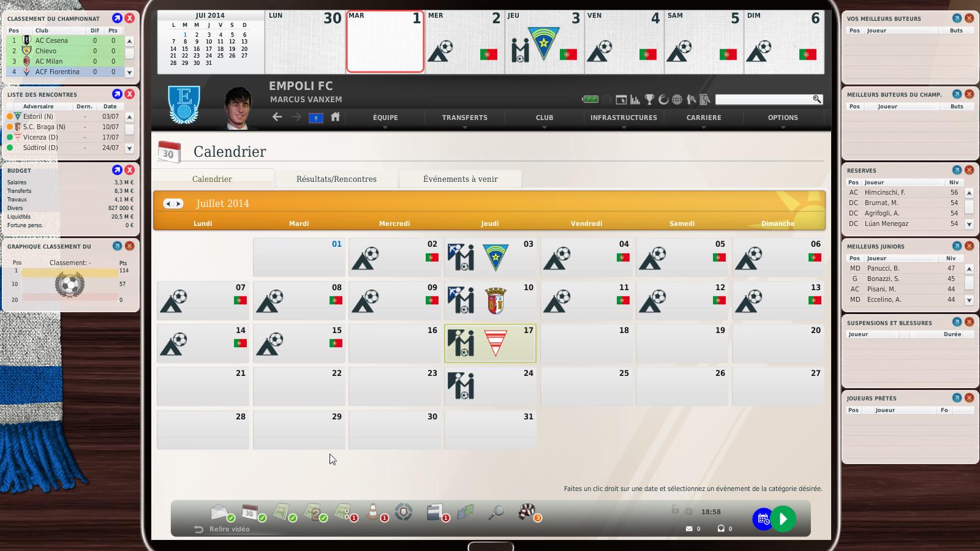Expand the Suspensions et Blessures widget
The width and height of the screenshot is (980, 551).
point(957,322)
